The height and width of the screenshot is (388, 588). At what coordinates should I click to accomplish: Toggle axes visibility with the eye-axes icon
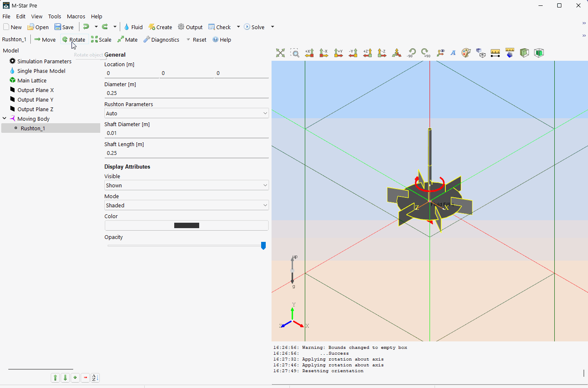(x=440, y=53)
